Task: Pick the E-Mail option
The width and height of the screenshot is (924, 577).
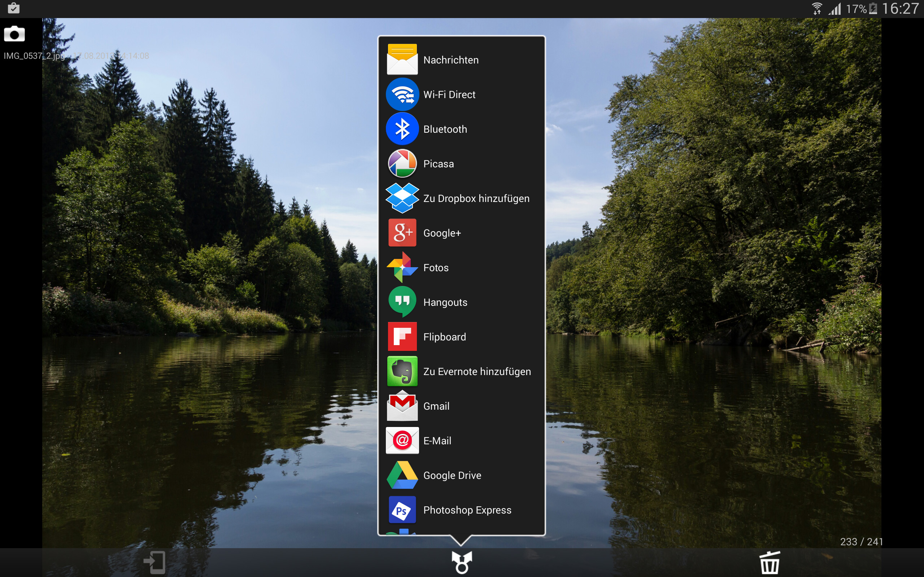Action: coord(437,441)
